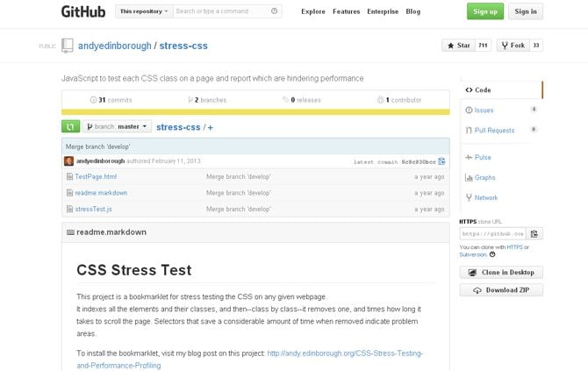Click the search or type a command field
The width and height of the screenshot is (588, 371).
coord(219,11)
